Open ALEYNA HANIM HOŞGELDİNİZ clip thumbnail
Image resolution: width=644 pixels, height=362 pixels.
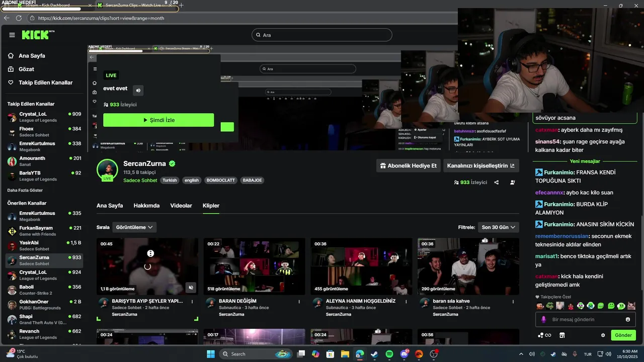point(361,266)
